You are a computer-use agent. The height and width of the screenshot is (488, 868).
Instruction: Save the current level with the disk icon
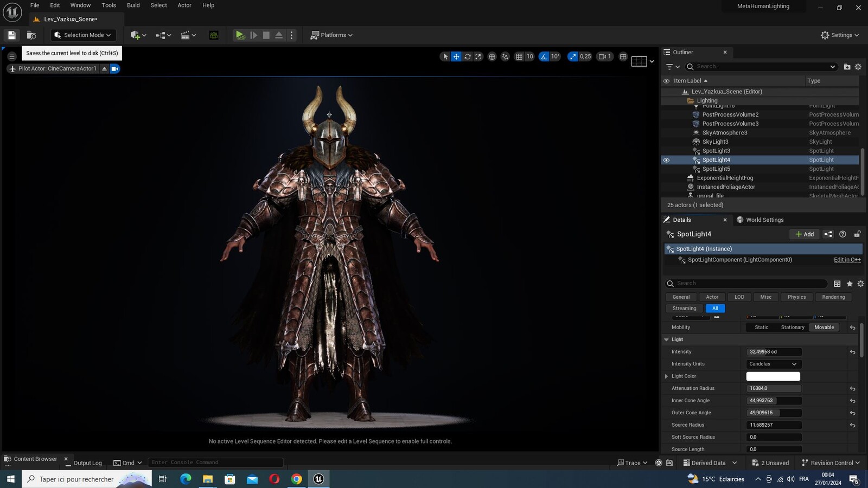(x=11, y=35)
